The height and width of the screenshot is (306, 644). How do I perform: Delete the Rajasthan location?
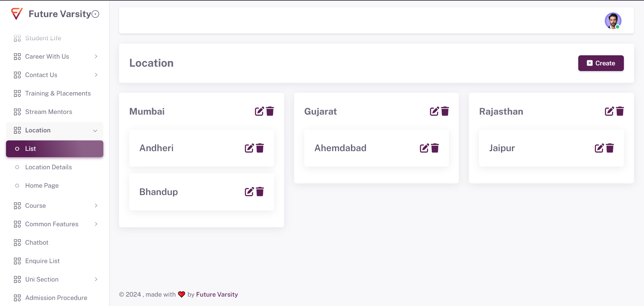tap(620, 111)
